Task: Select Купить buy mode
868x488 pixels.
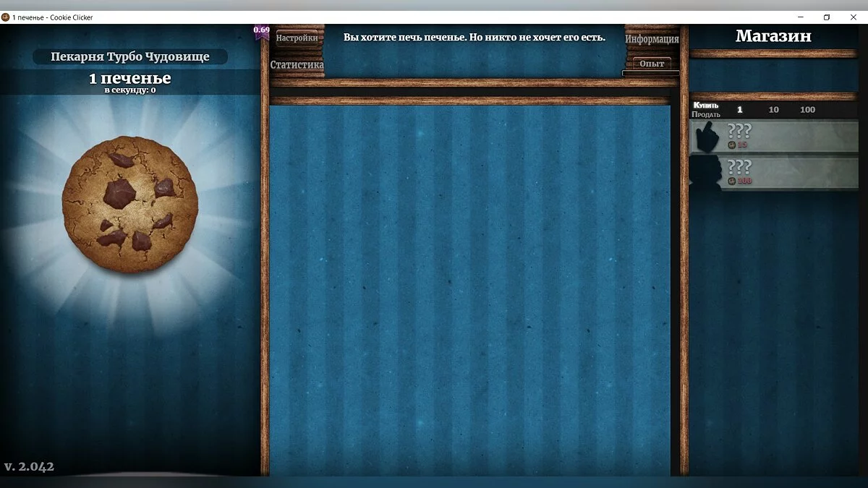Action: [706, 105]
